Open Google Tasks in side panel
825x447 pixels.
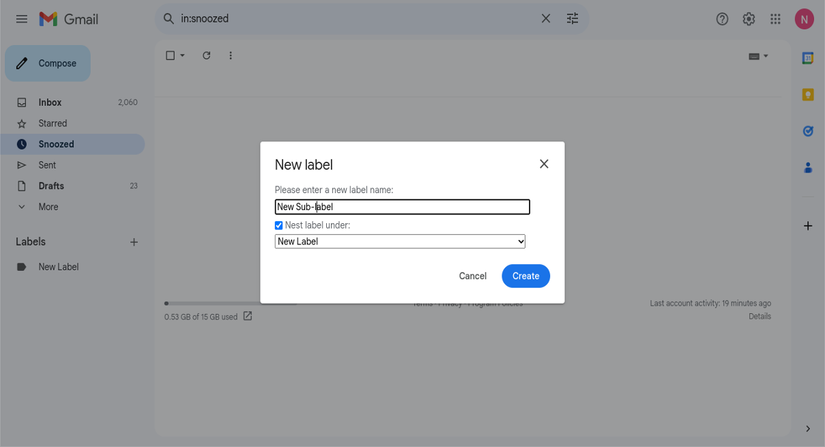pos(808,131)
